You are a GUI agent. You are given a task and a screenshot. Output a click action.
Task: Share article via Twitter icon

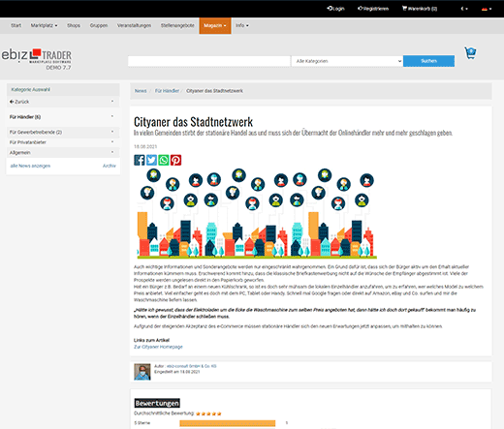(x=151, y=160)
